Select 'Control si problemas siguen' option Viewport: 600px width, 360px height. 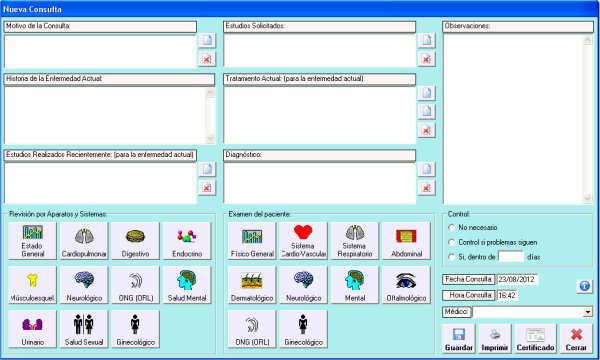click(452, 242)
